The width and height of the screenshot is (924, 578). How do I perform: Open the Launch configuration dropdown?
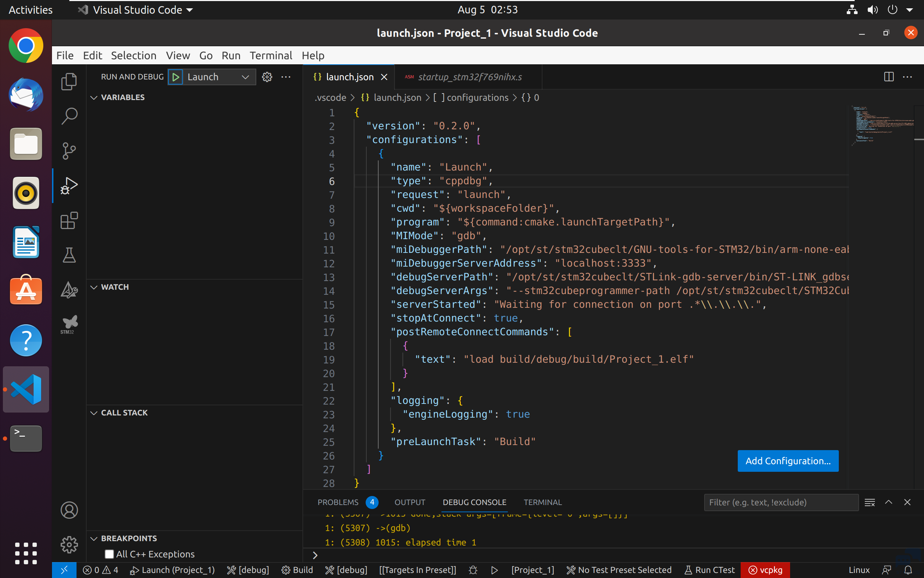click(219, 77)
